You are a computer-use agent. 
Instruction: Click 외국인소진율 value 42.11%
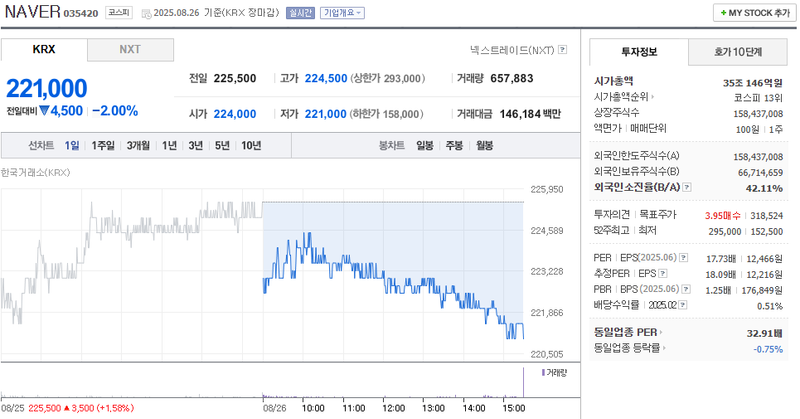coord(764,188)
